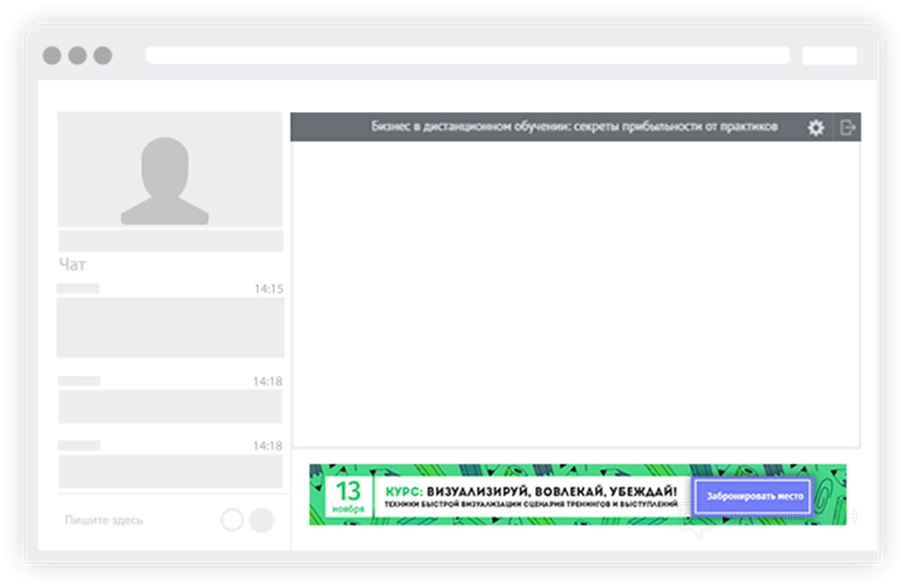Click the 'Пишите здесь' chat input field

pyautogui.click(x=104, y=520)
